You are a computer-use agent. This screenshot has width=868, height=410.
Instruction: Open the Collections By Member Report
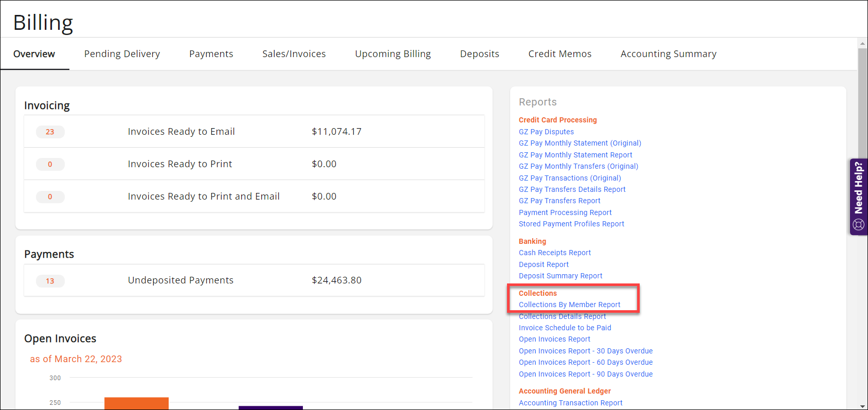[569, 305]
